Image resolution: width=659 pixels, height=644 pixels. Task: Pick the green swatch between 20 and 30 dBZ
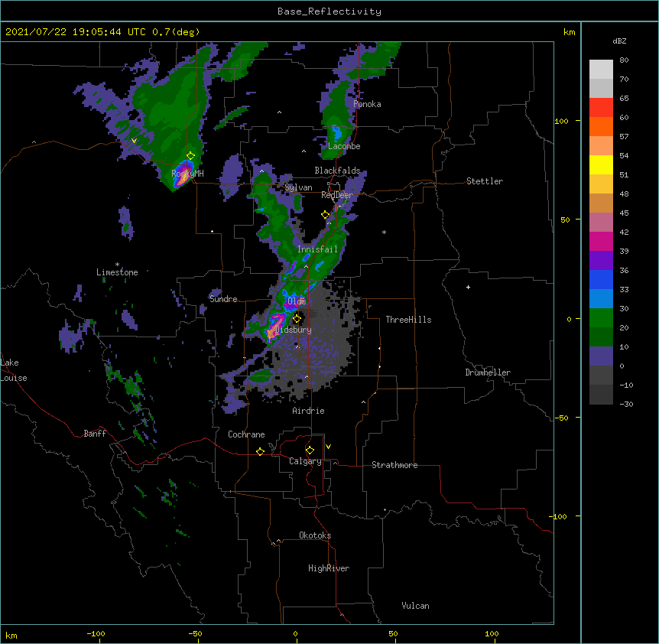coord(601,318)
